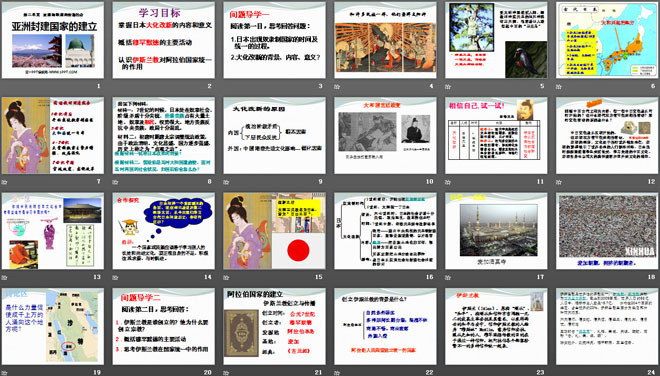Image resolution: width=660 pixels, height=376 pixels.
Task: Select the 问题导学二 slide thumbnail
Action: click(x=164, y=326)
